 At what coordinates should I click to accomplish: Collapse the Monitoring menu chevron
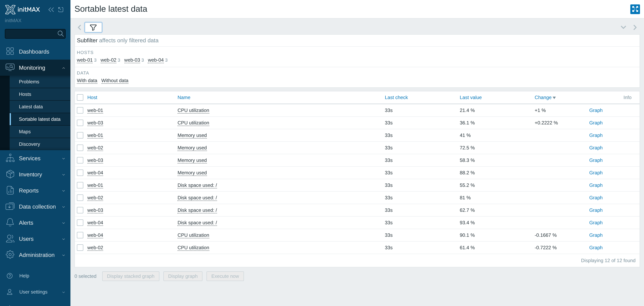(64, 68)
